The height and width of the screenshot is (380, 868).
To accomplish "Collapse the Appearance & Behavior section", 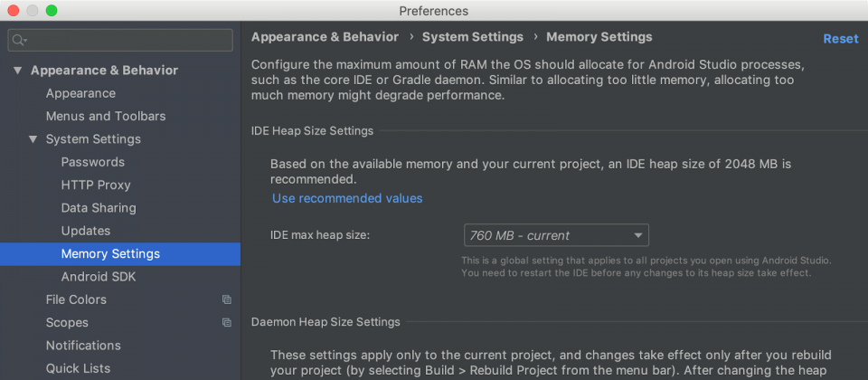I will pos(18,71).
